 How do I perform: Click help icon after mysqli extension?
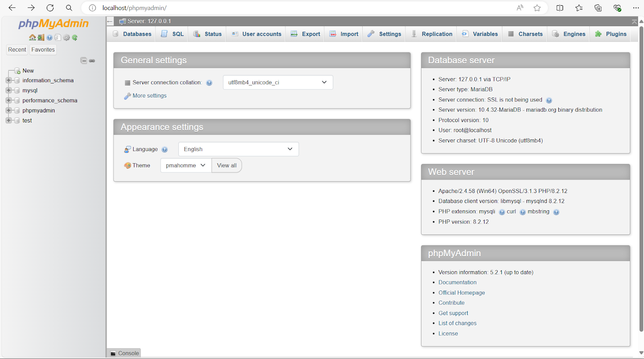502,212
